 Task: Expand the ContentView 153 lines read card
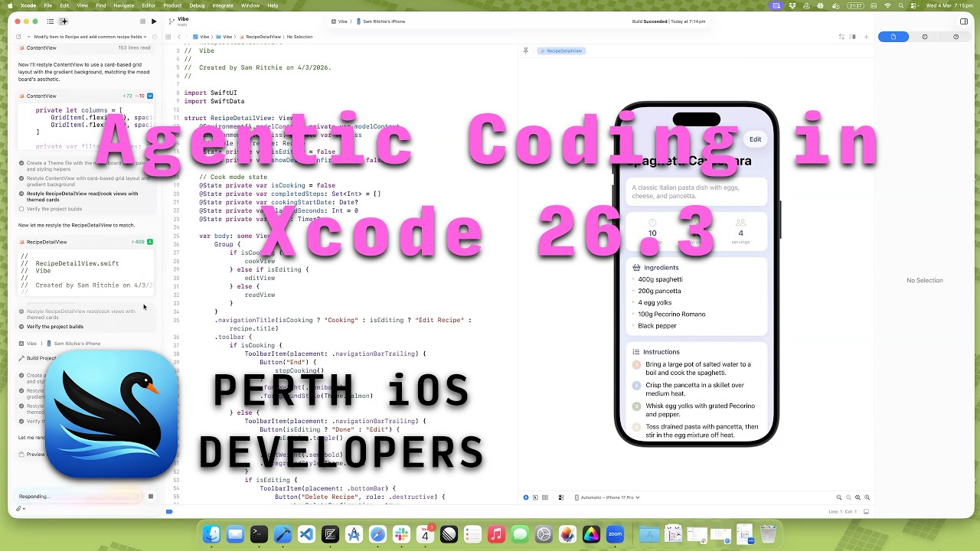pos(86,47)
